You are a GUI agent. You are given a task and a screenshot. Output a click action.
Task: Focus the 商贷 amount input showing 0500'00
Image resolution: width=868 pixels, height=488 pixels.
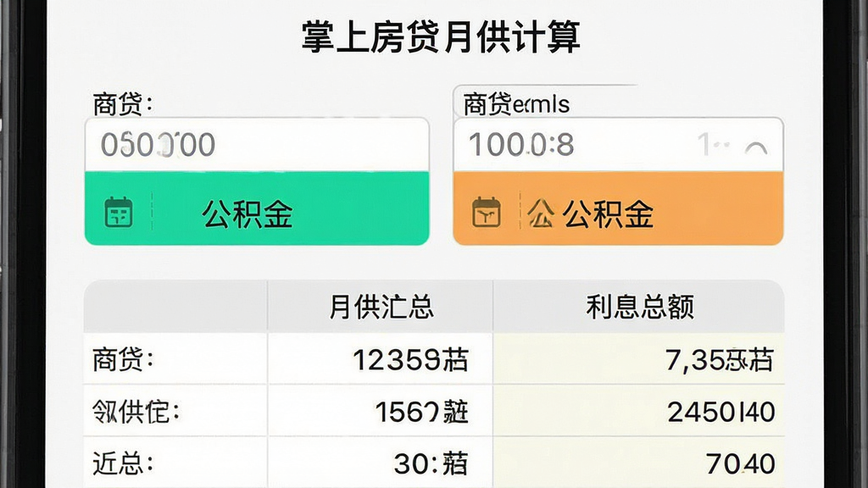(x=257, y=145)
